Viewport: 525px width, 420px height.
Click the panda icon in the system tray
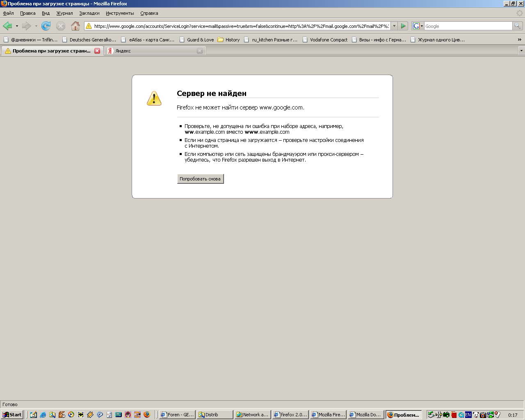476,415
